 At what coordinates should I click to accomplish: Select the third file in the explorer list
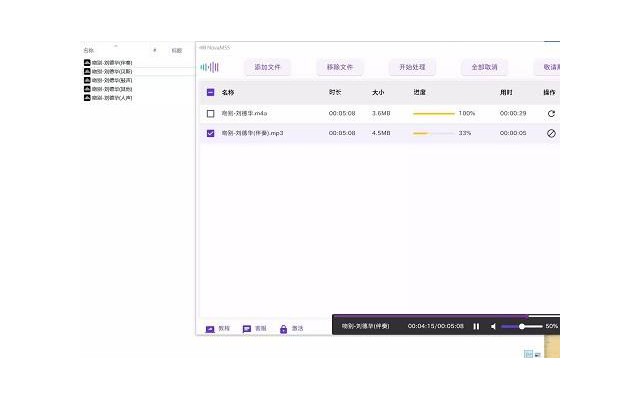108,80
